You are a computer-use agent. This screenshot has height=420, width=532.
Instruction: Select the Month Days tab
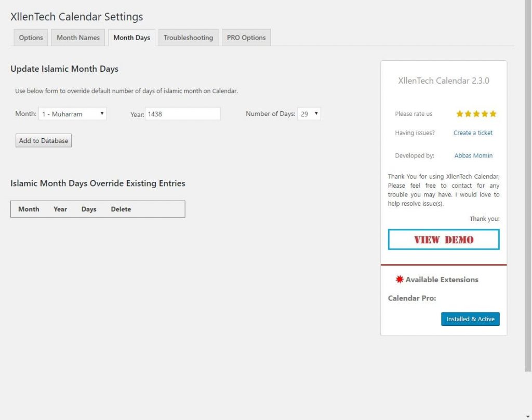pos(131,38)
